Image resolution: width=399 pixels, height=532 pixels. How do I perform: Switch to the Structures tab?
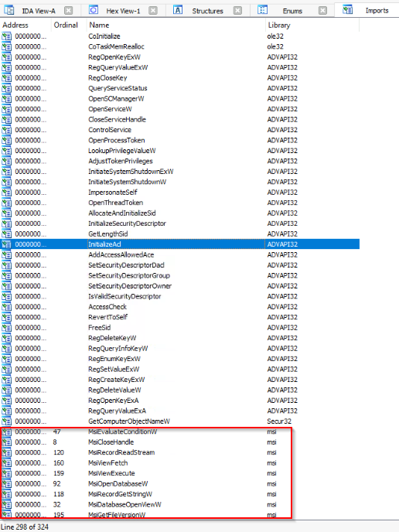pyautogui.click(x=208, y=11)
